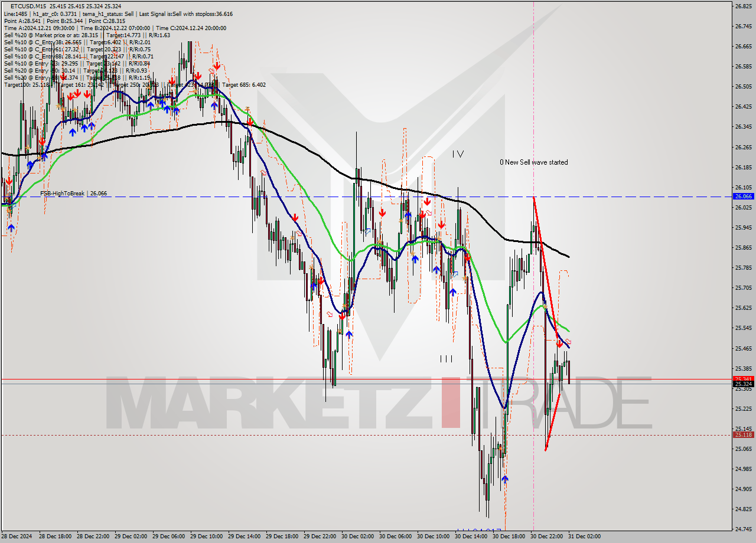Viewport: 756px width, 543px height.
Task: Click the blue 26.066 price tag on axis
Action: [742, 196]
